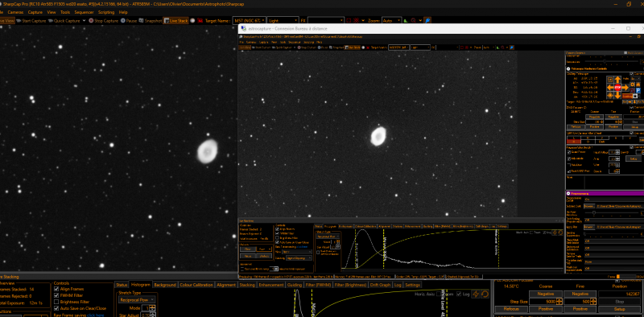Click the telescope Home icon in remote window
This screenshot has width=644, height=317.
coord(638,84)
